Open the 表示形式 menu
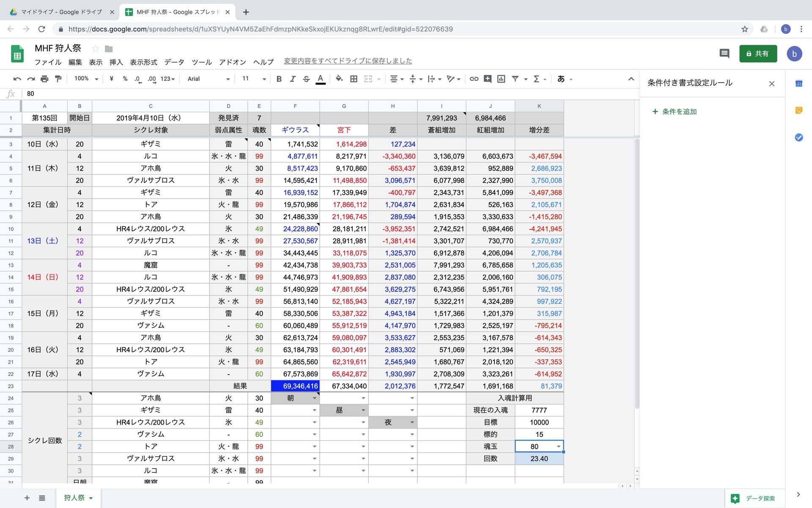This screenshot has width=812, height=508. (143, 62)
